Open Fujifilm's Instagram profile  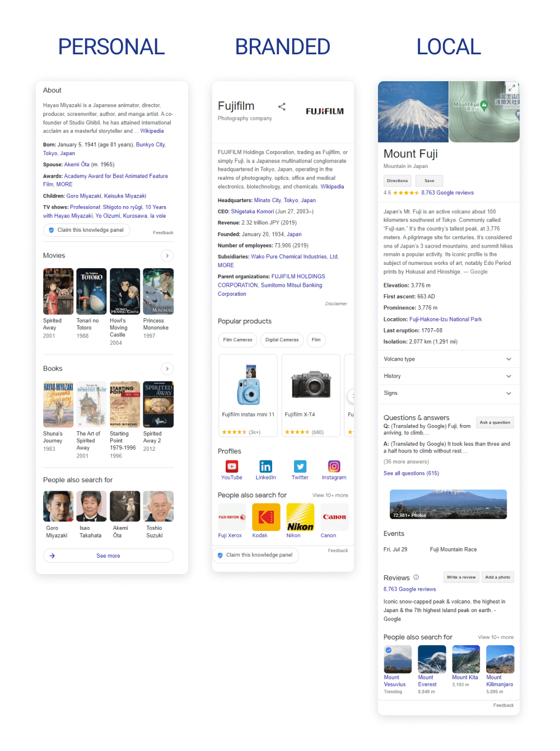point(334,467)
